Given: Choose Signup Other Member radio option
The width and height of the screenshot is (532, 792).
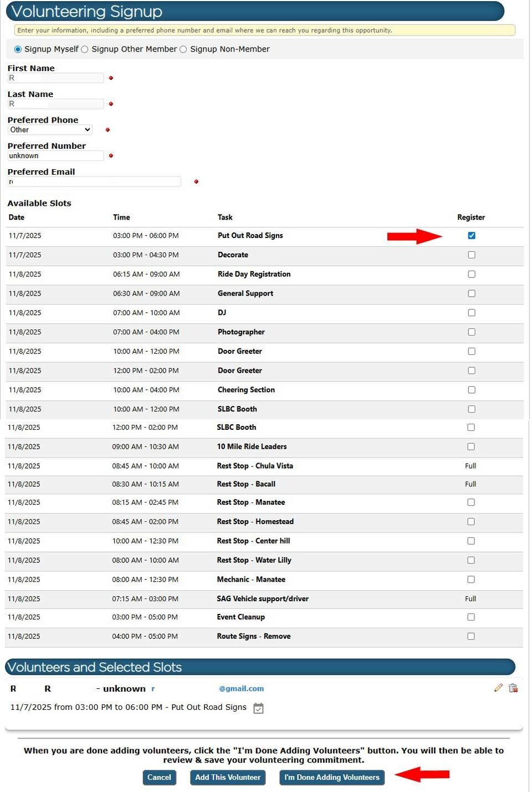Looking at the screenshot, I should click(x=85, y=49).
